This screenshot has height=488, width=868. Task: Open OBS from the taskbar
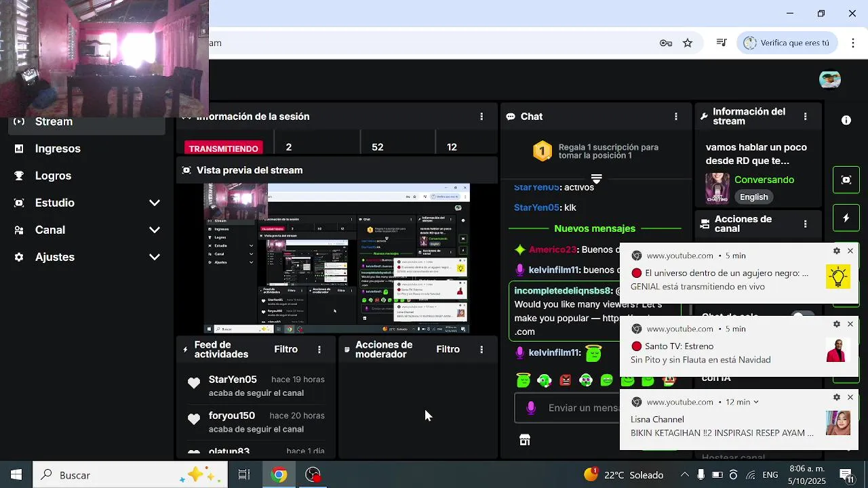point(313,475)
